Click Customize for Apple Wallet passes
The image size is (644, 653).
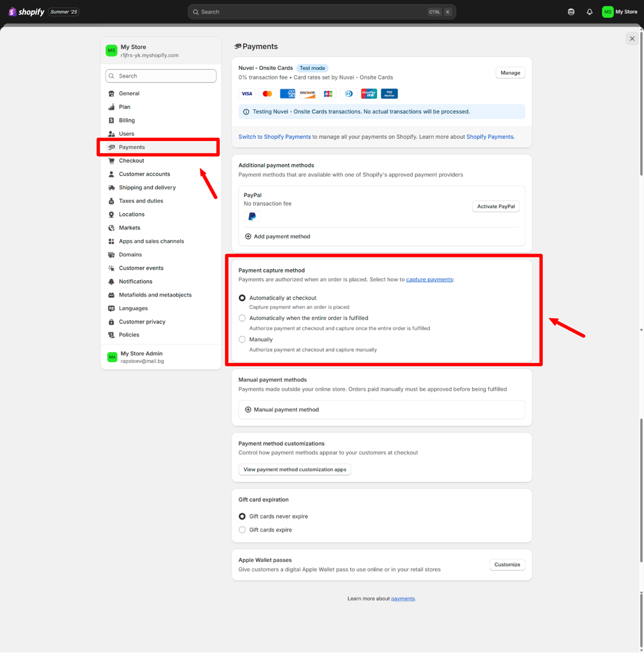507,565
